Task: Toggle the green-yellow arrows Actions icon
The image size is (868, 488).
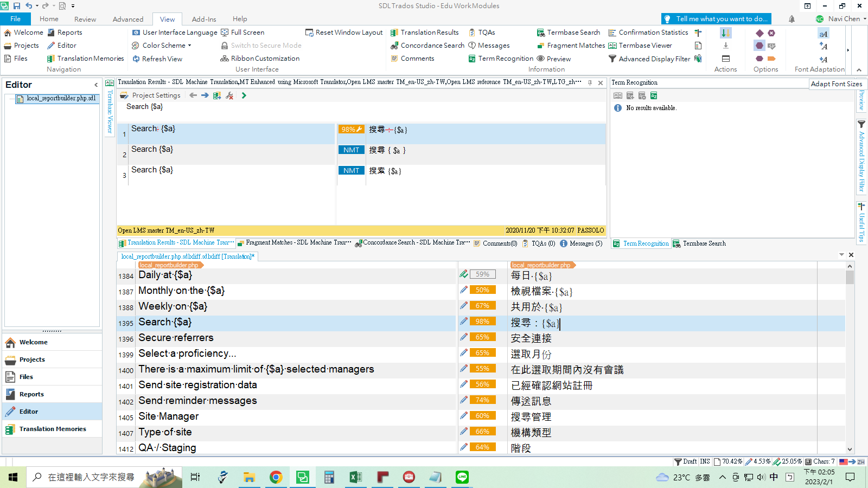Action: pyautogui.click(x=725, y=33)
